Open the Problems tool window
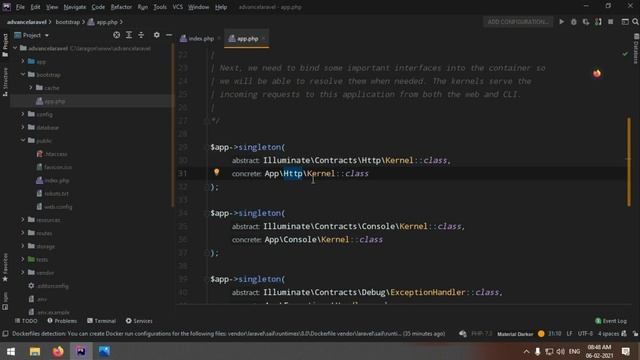 (x=62, y=321)
